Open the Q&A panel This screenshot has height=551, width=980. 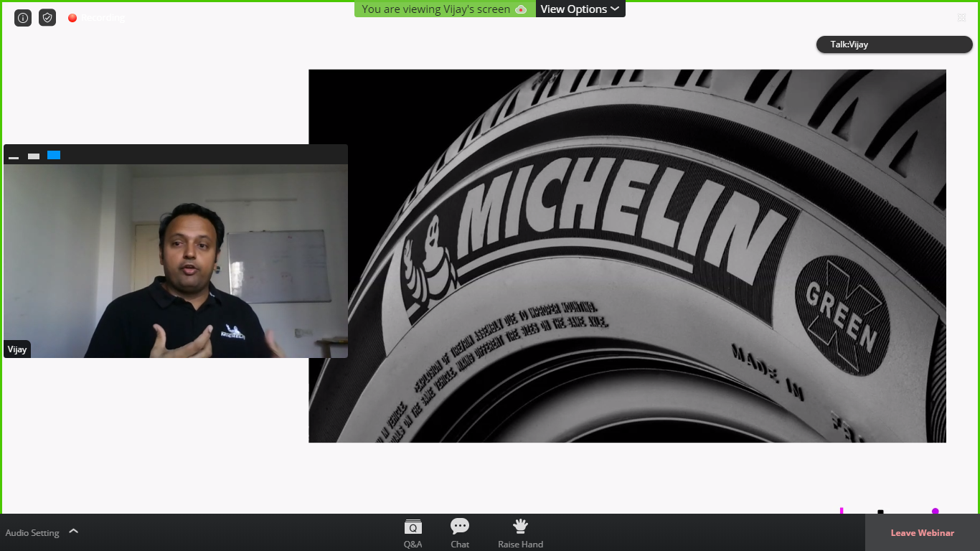(x=413, y=533)
